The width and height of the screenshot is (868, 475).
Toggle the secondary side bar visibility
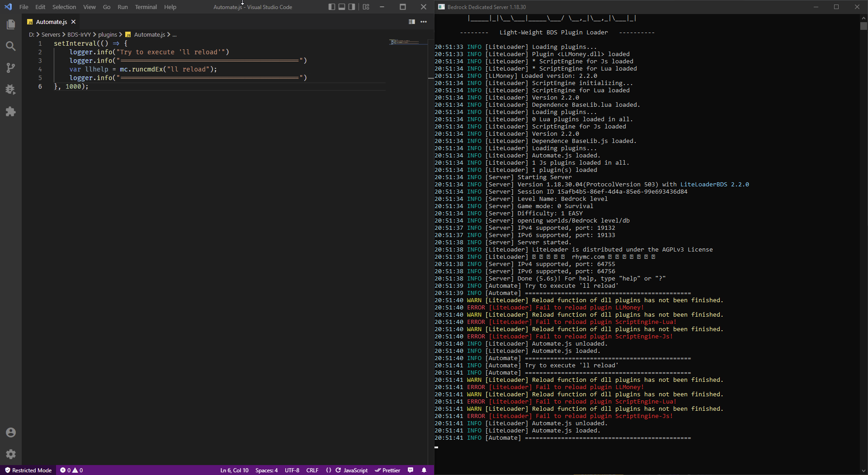tap(352, 7)
